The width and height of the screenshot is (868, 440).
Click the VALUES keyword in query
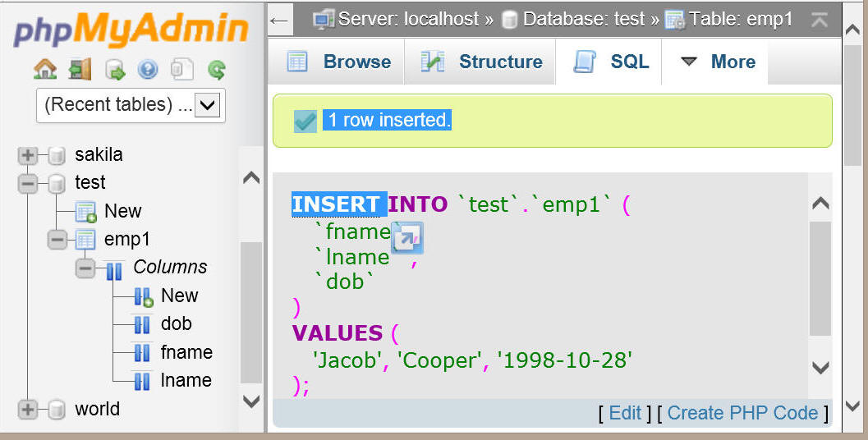(338, 333)
